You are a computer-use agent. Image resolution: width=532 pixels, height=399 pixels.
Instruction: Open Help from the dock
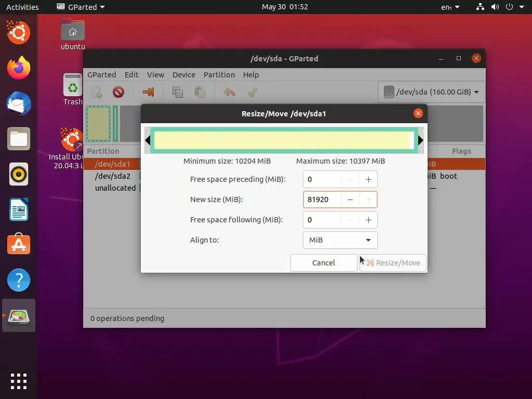[19, 280]
